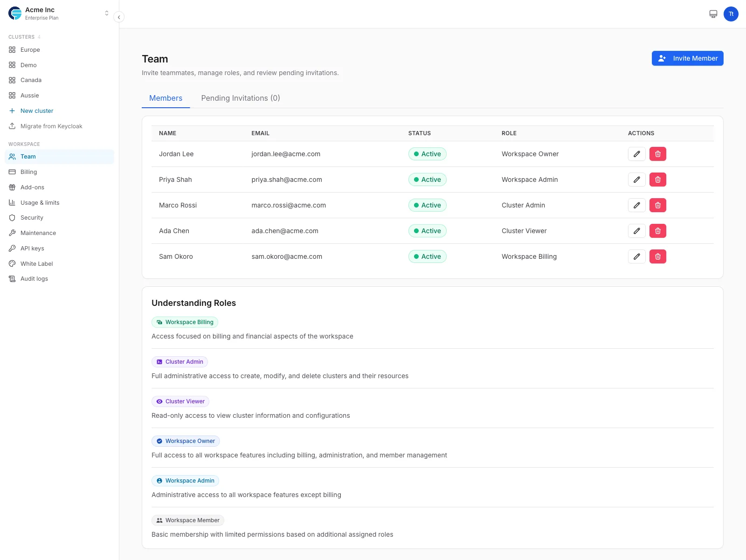
Task: Open the Europe cluster
Action: 59,50
